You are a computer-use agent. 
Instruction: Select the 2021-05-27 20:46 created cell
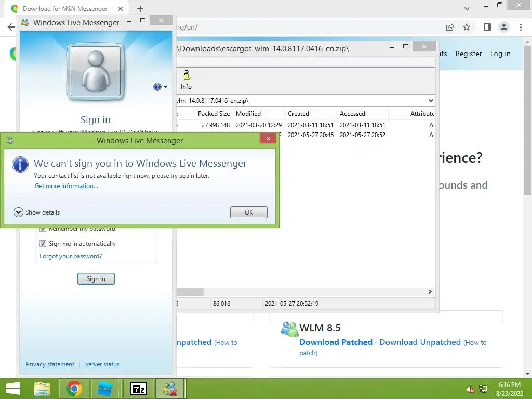(311, 135)
